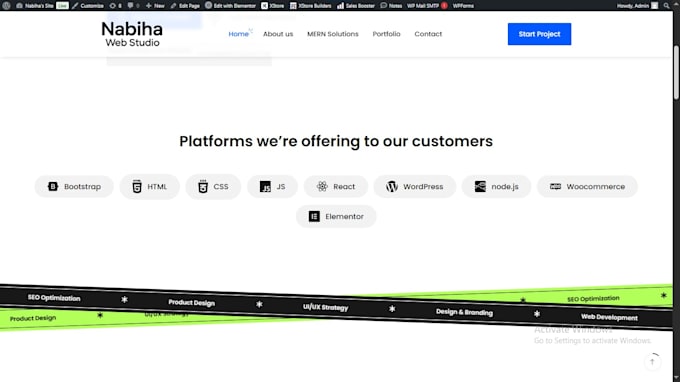Click UI/UX Strategy on black ribbon
Screen dimensions: 680x382
[x=326, y=307]
